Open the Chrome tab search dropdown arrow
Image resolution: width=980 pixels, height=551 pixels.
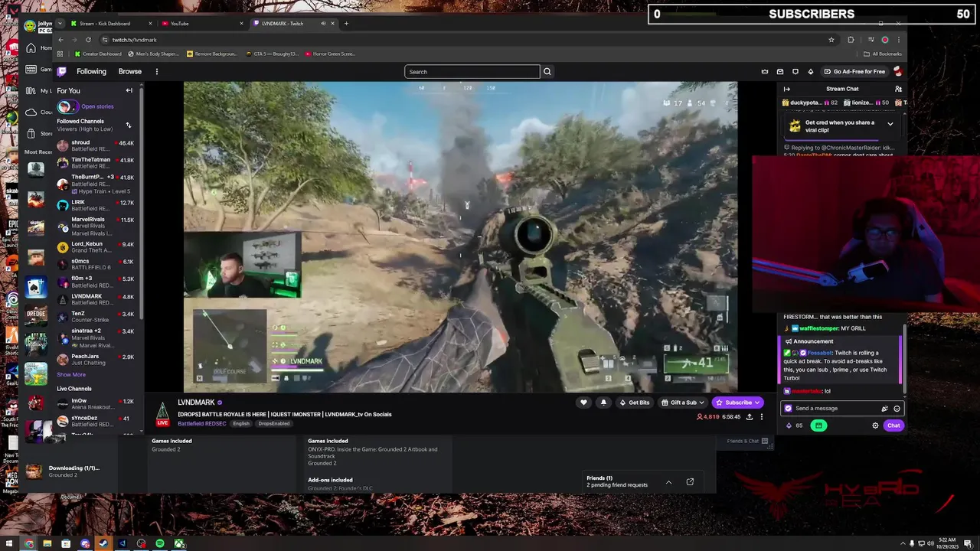60,24
